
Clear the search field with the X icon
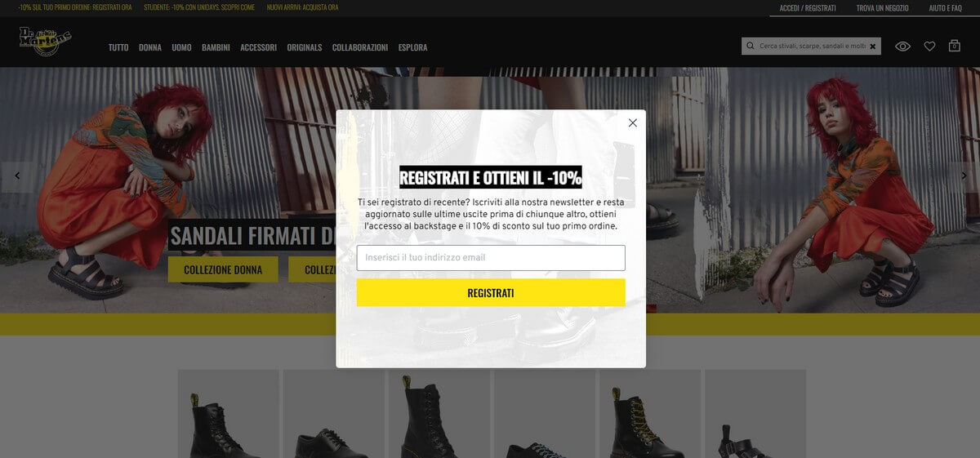pos(872,47)
